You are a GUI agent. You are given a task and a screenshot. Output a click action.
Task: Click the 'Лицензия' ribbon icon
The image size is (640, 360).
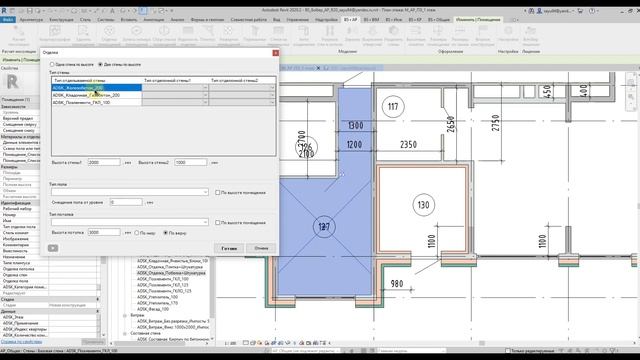(x=531, y=31)
